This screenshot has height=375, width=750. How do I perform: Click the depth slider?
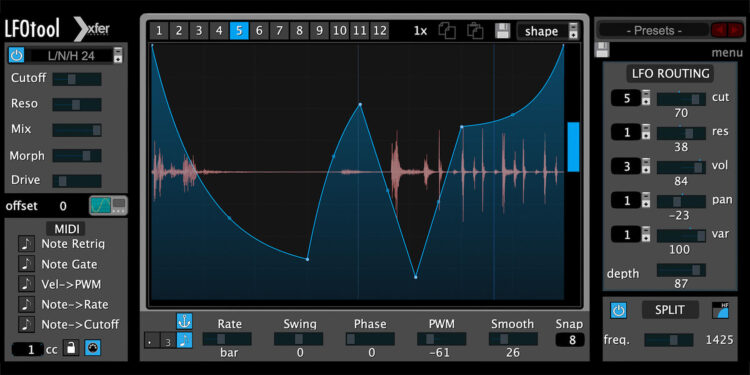click(x=681, y=270)
